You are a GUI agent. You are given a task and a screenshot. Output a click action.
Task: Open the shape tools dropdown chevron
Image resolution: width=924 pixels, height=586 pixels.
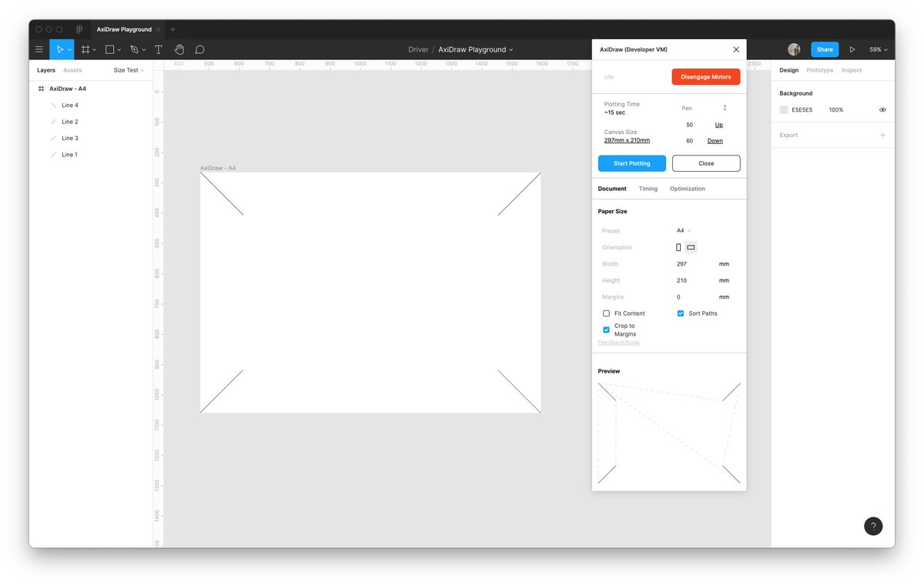(x=119, y=50)
